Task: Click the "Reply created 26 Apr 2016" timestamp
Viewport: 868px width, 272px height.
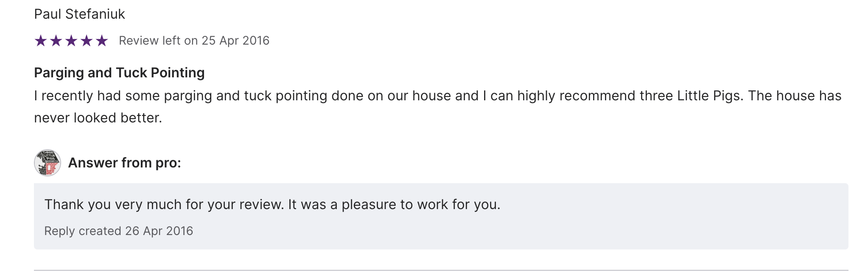Action: pos(118,231)
